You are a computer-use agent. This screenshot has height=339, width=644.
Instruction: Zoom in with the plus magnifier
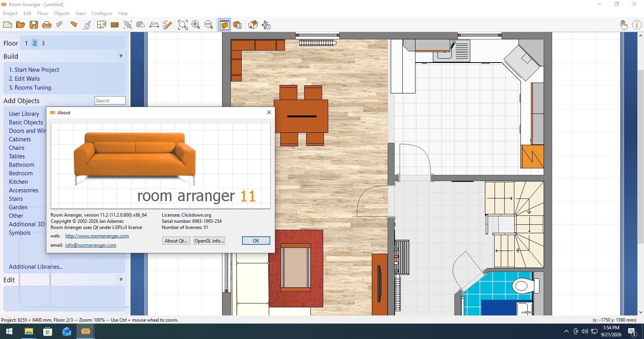196,25
